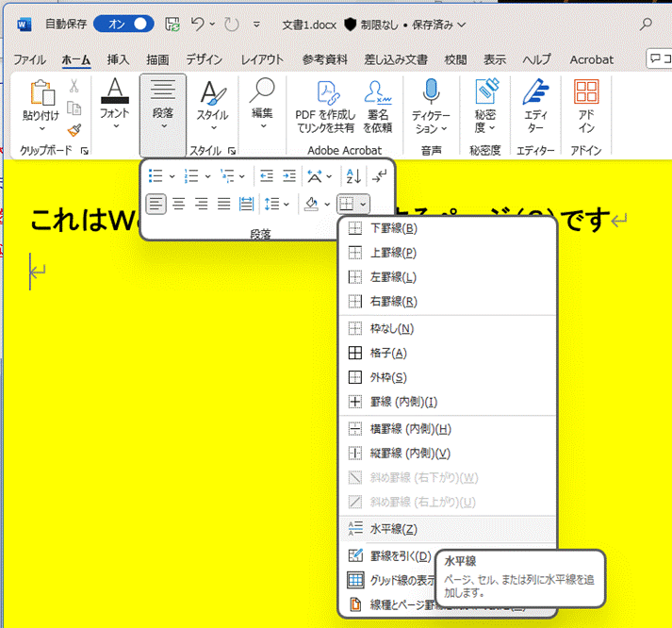This screenshot has width=672, height=628.
Task: Open the Acrobat tab
Action: [x=592, y=59]
